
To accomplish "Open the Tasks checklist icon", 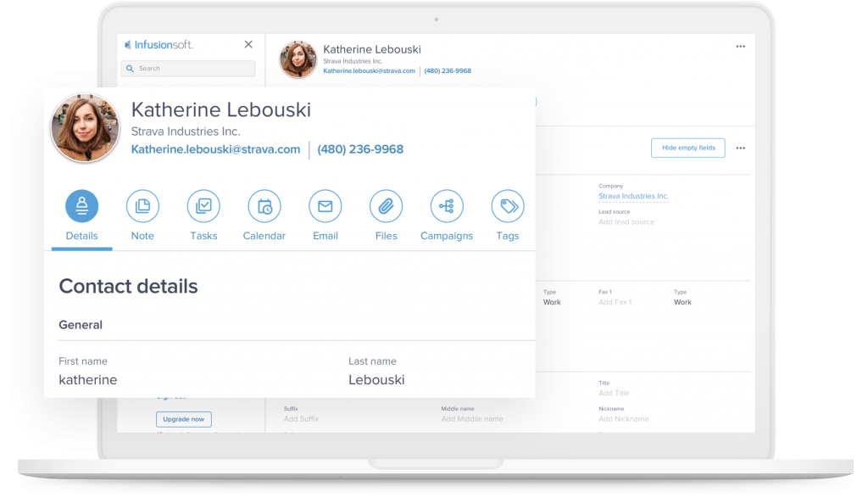I will tap(203, 206).
